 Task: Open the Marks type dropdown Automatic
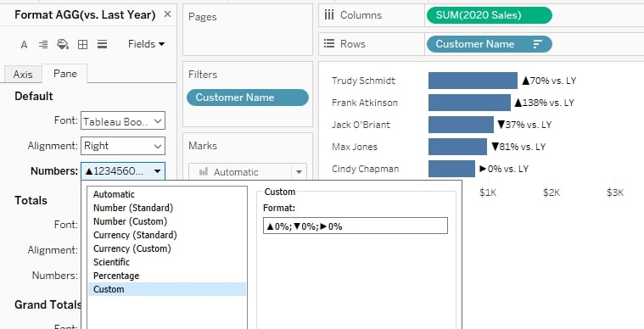tap(247, 172)
